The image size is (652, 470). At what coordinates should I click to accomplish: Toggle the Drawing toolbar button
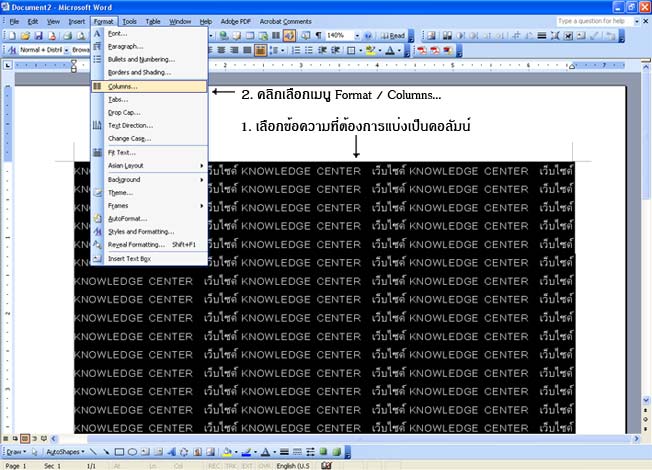[x=289, y=36]
